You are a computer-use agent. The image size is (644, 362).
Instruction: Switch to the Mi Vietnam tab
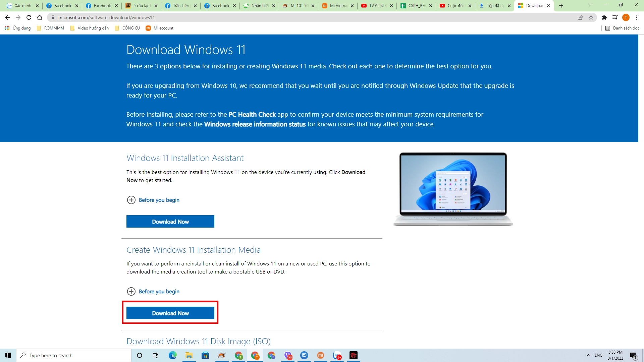[x=337, y=6]
